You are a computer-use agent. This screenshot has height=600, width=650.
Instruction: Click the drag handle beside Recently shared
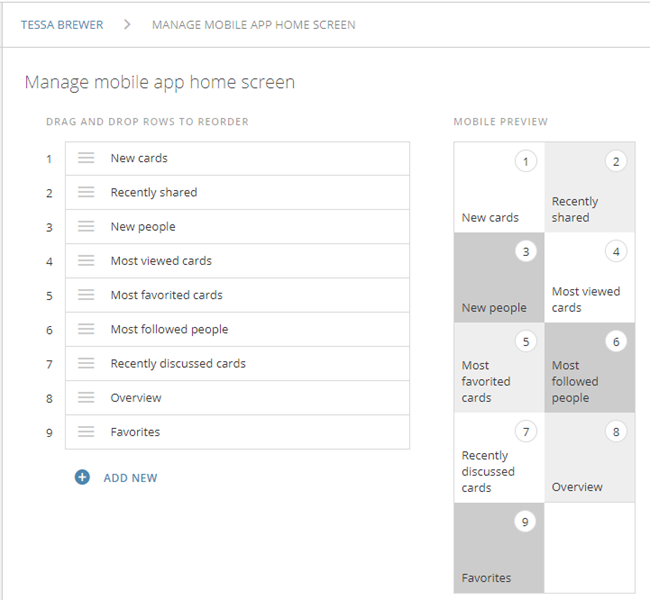[x=86, y=192]
